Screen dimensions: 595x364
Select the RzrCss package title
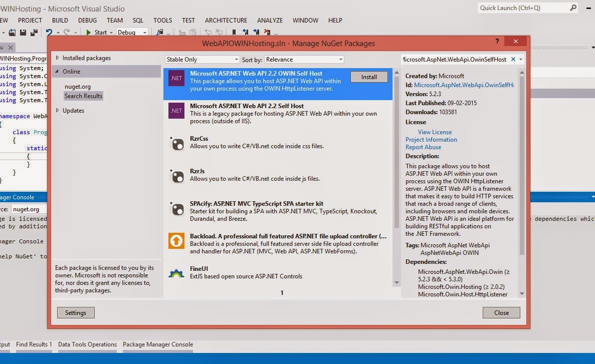pos(199,139)
